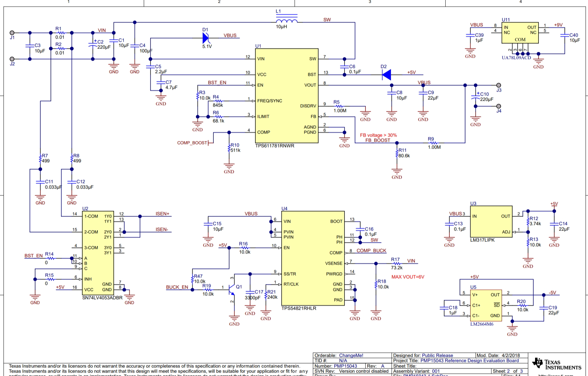Select the U2 SN74LV4053ADBR multiplexer block
588x376 pixels.
[x=98, y=253]
